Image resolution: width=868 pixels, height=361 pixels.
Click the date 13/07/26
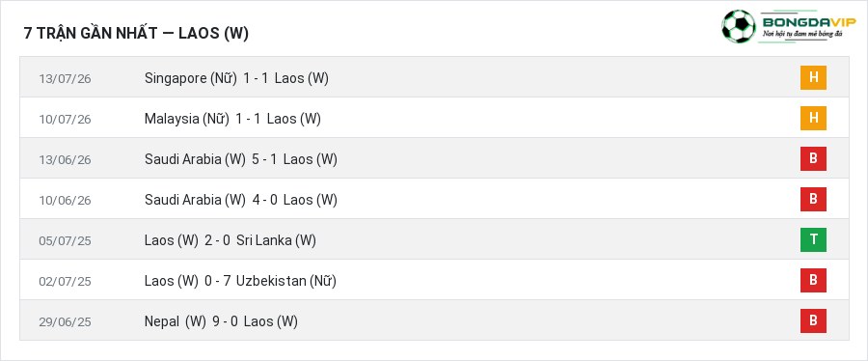(x=65, y=78)
